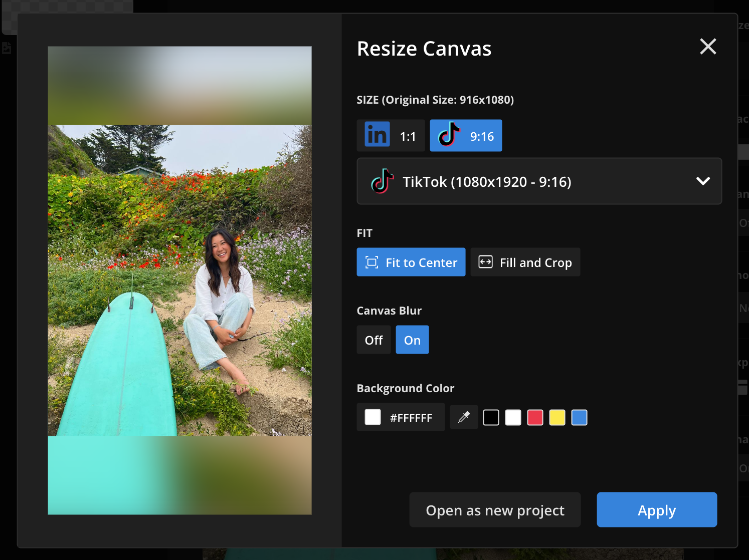Screen dimensions: 749x560
Task: Turn Canvas Blur on
Action: pyautogui.click(x=412, y=340)
